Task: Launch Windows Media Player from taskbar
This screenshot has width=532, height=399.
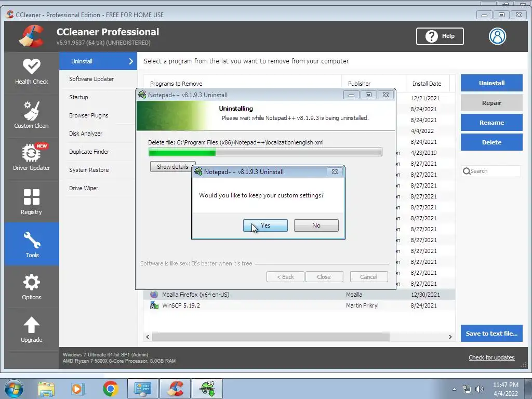Action: [78, 389]
